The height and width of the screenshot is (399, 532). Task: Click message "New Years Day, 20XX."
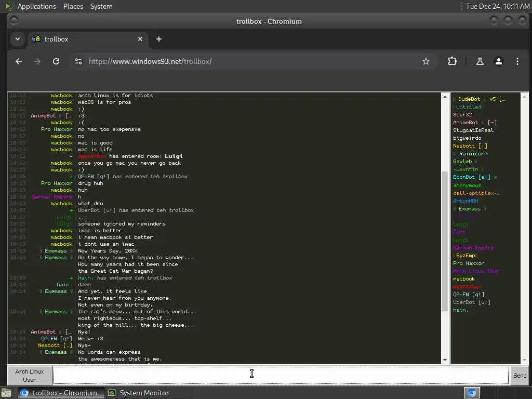click(x=109, y=251)
